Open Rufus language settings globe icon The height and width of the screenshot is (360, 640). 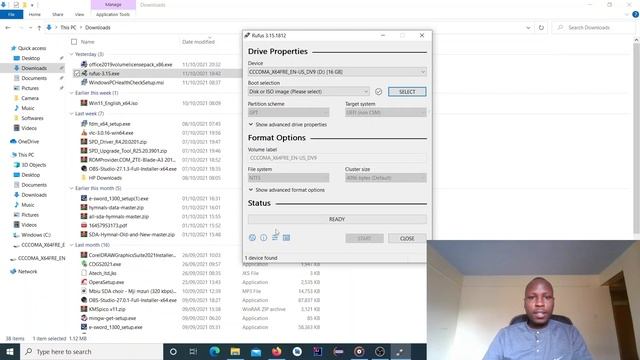coord(252,238)
